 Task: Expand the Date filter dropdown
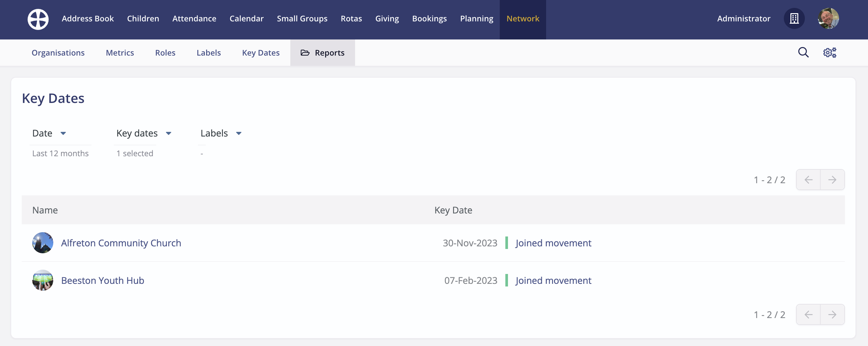point(49,133)
